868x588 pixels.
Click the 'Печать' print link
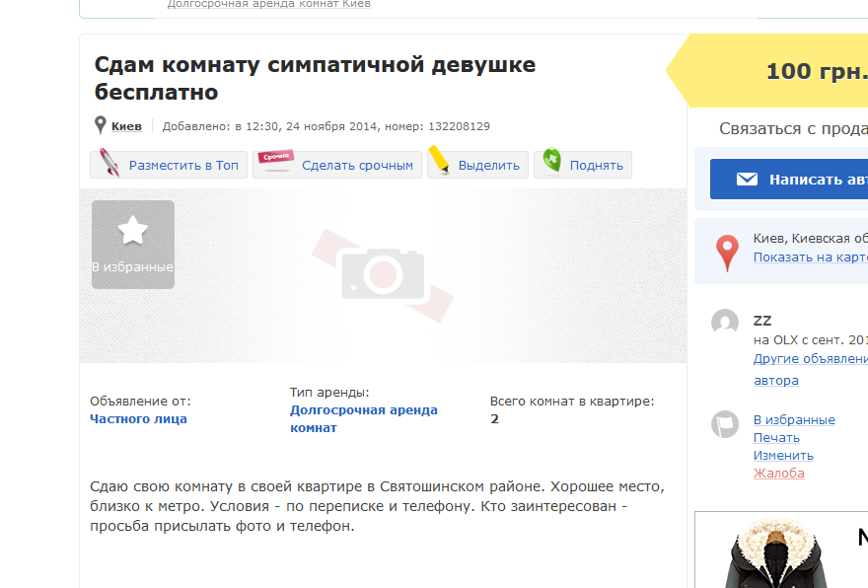tap(776, 437)
